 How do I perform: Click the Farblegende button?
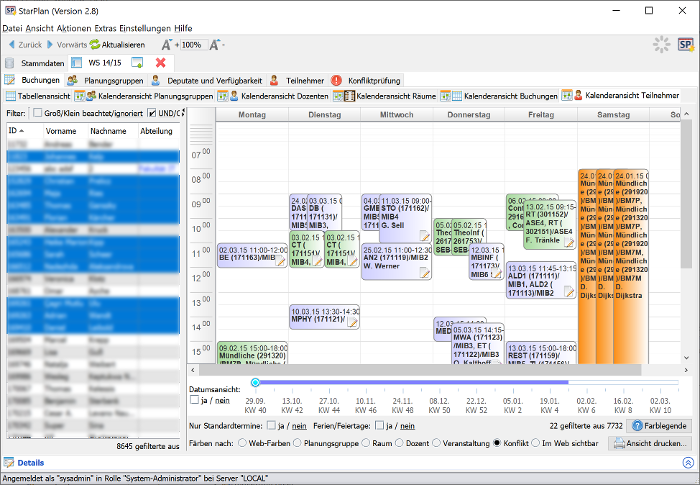[659, 426]
